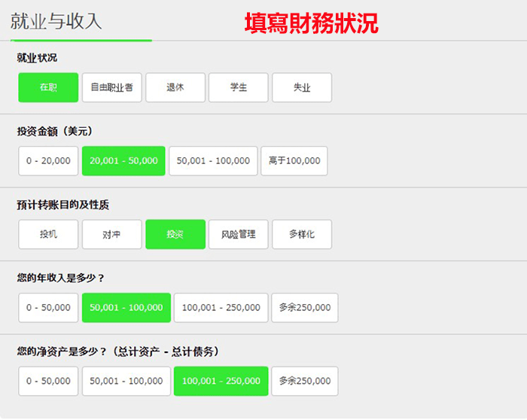
Task: Choose 0 - 20,000 investment amount
Action: (48, 160)
